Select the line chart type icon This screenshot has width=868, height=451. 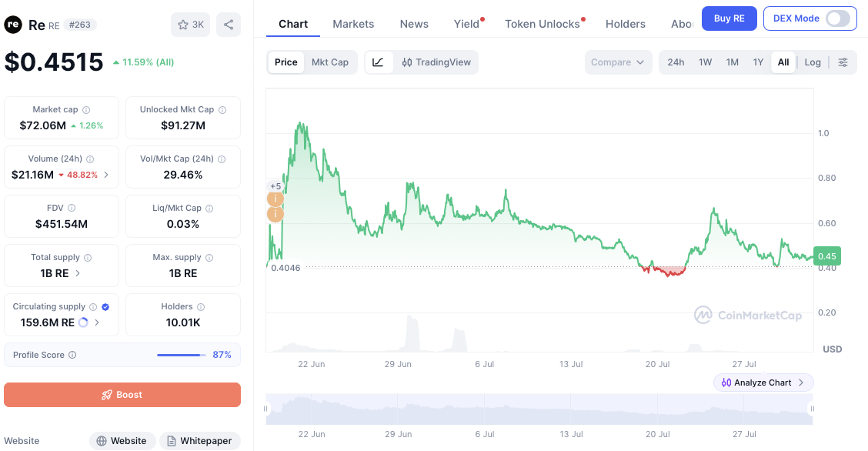tap(379, 62)
